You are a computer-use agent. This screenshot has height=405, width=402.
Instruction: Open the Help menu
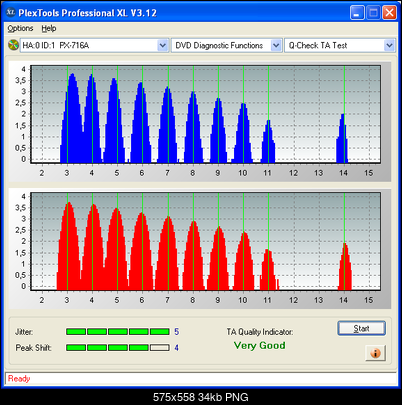49,29
